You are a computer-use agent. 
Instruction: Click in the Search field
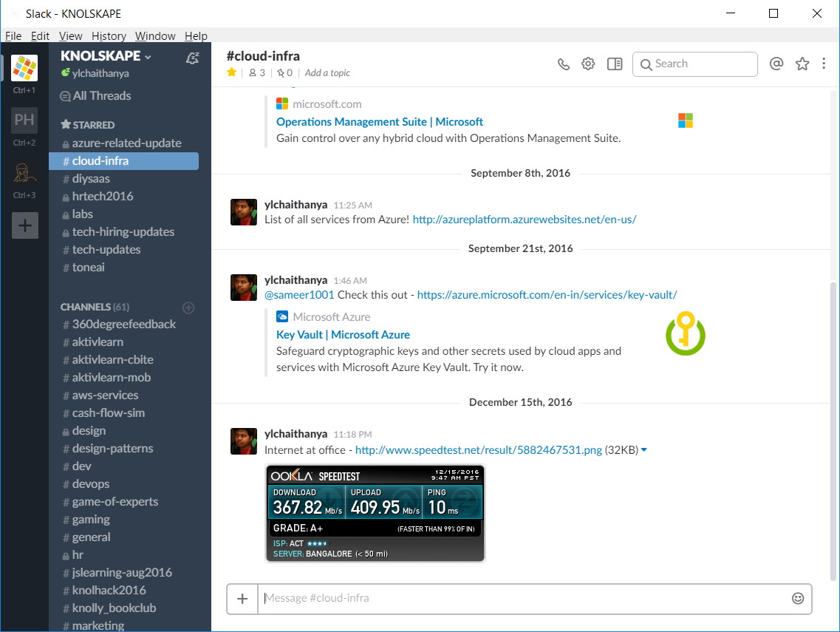pos(694,64)
